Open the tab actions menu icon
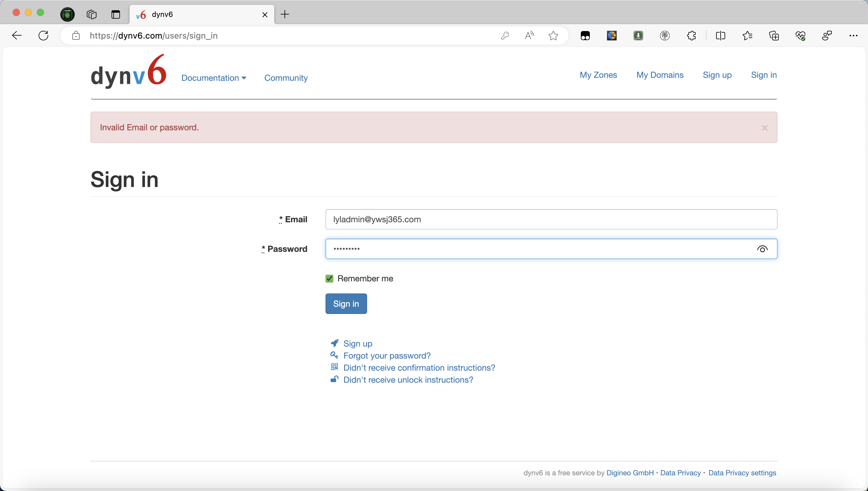Viewport: 868px width, 491px height. coord(115,14)
